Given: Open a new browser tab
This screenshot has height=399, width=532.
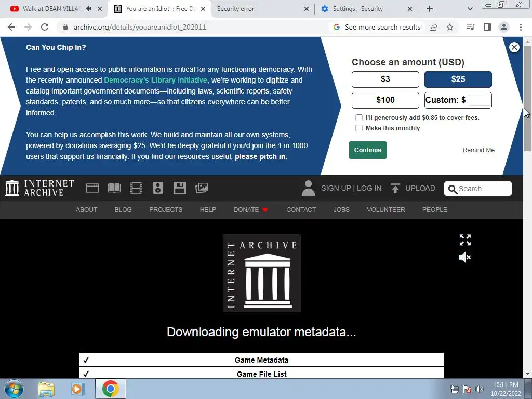Looking at the screenshot, I should (430, 9).
